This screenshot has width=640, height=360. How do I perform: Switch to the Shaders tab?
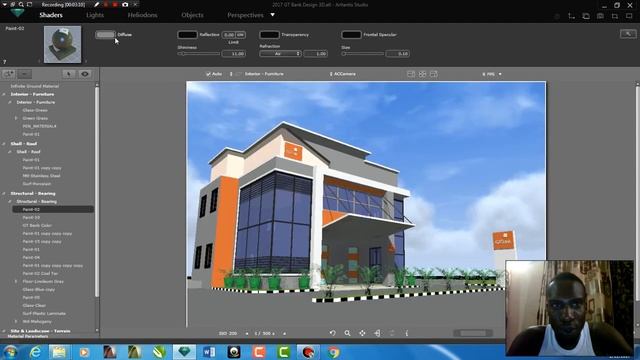[x=51, y=15]
